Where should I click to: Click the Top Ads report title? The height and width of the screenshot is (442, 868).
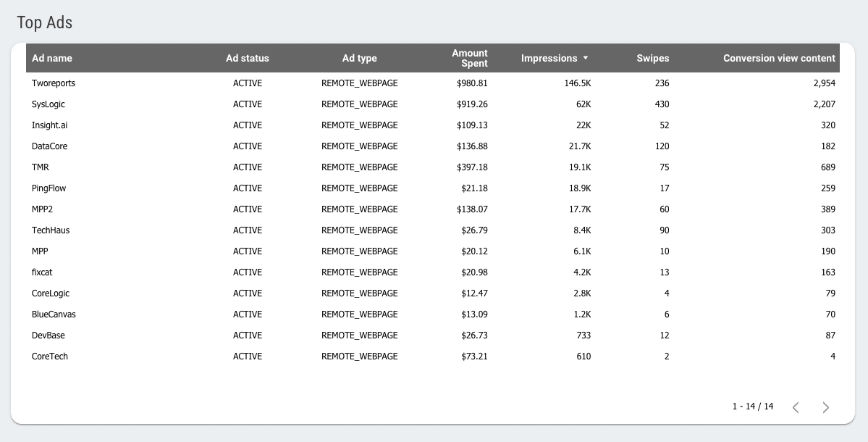click(x=44, y=22)
